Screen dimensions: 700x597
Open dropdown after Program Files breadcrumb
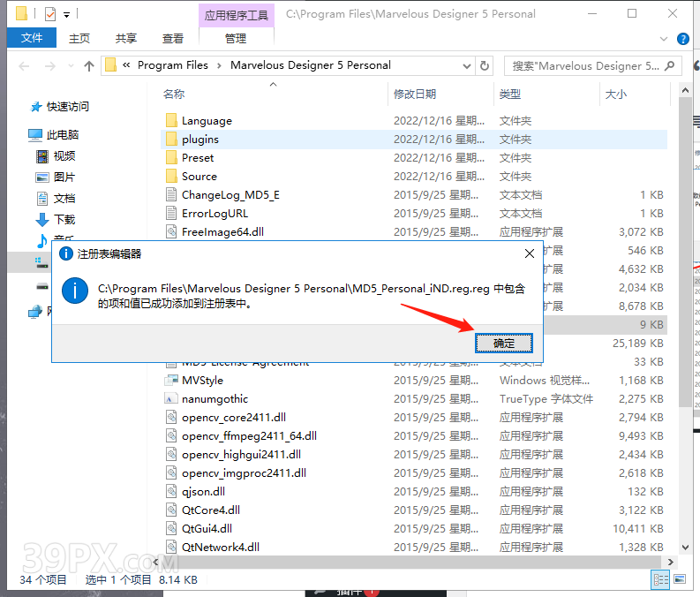pos(219,65)
